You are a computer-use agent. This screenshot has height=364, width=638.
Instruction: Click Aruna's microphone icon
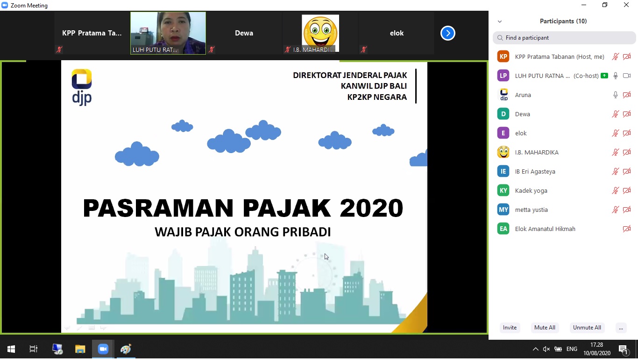click(x=616, y=95)
